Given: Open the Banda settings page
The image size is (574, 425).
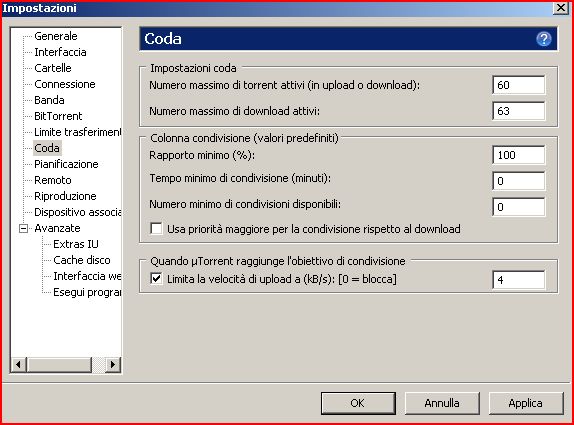Looking at the screenshot, I should 49,100.
